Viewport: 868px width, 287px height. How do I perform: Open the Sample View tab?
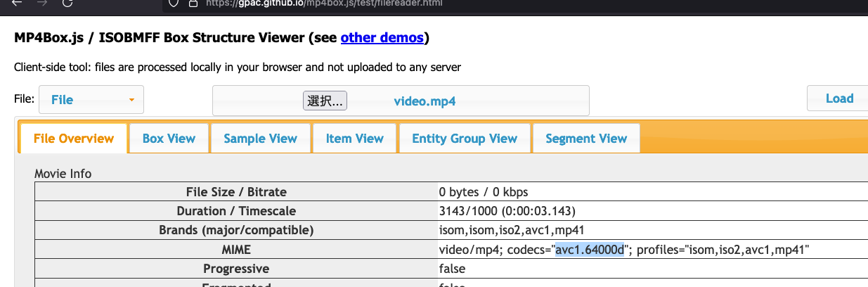(260, 139)
